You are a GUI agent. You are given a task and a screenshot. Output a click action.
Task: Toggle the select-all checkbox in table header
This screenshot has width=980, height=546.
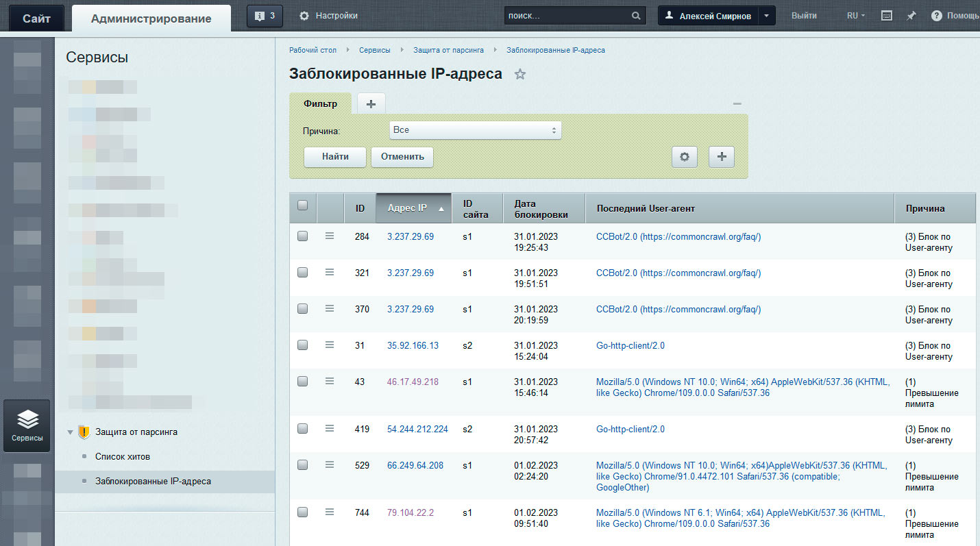(x=303, y=205)
